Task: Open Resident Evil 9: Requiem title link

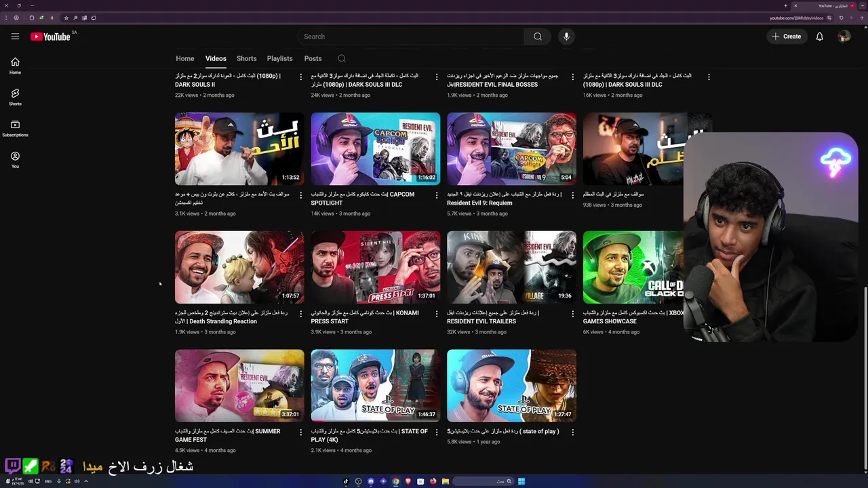Action: click(x=504, y=199)
